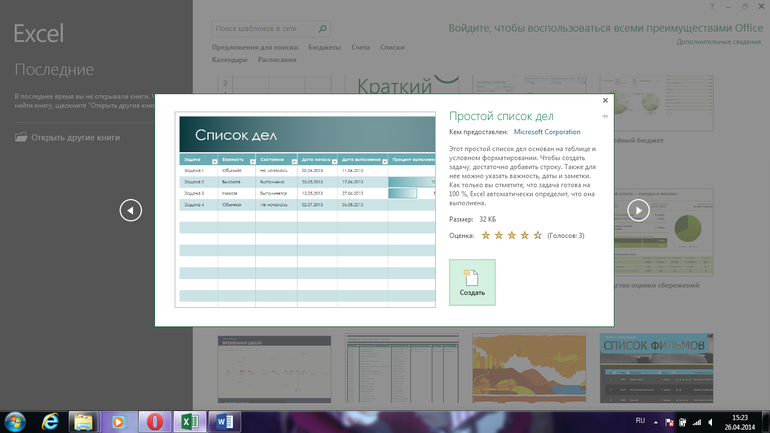Click the first rating star
The height and width of the screenshot is (433, 770).
coord(486,235)
